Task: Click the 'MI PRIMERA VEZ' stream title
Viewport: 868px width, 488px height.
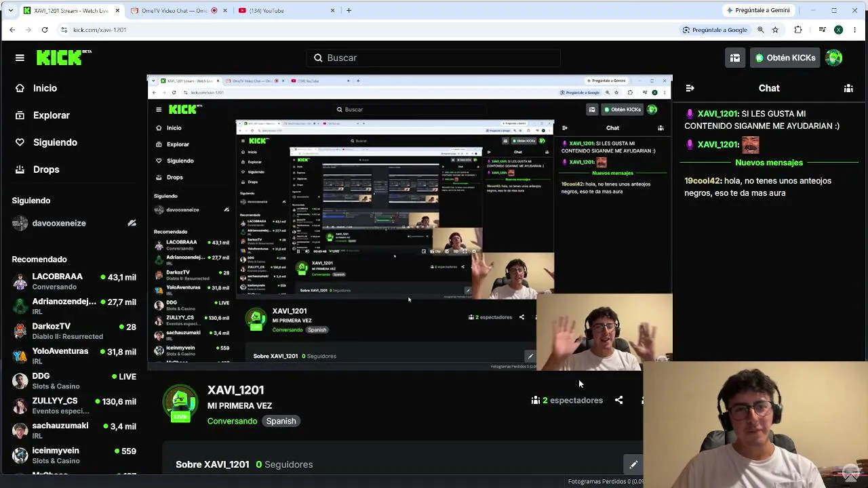Action: 239,405
